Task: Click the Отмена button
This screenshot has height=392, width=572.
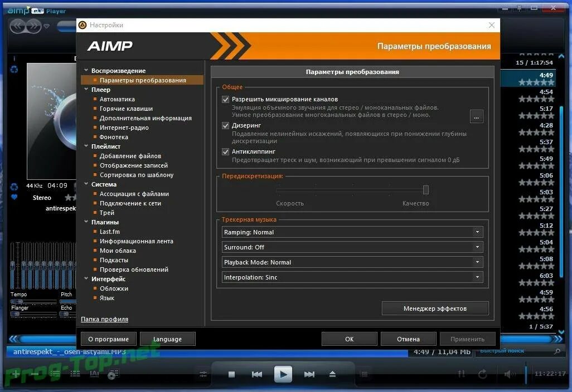Action: tap(408, 339)
